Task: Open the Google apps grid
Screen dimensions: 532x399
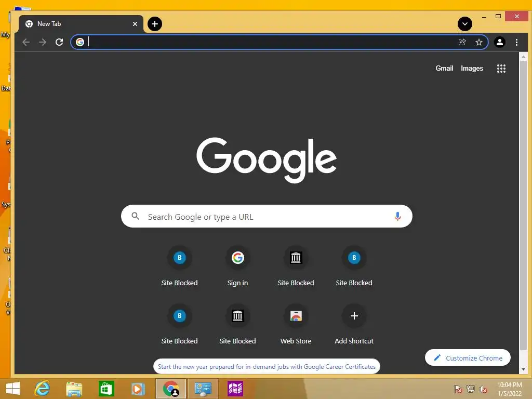Action: [x=501, y=69]
